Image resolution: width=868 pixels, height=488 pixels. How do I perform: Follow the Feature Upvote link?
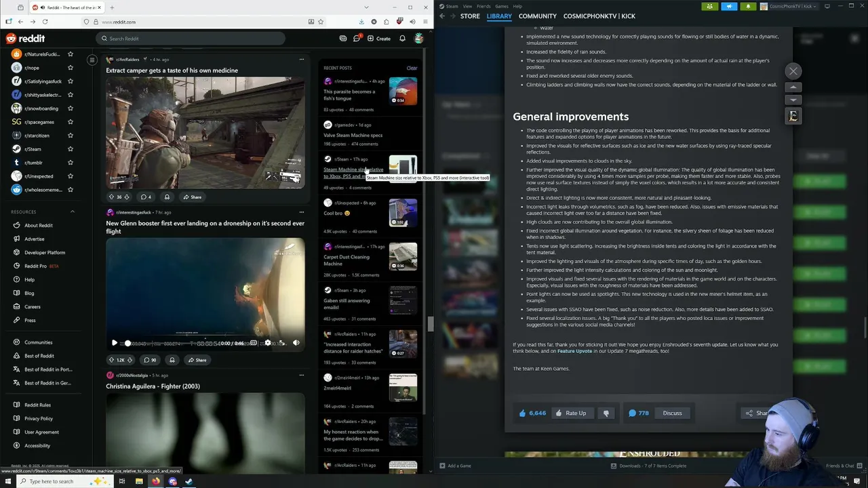(x=575, y=351)
